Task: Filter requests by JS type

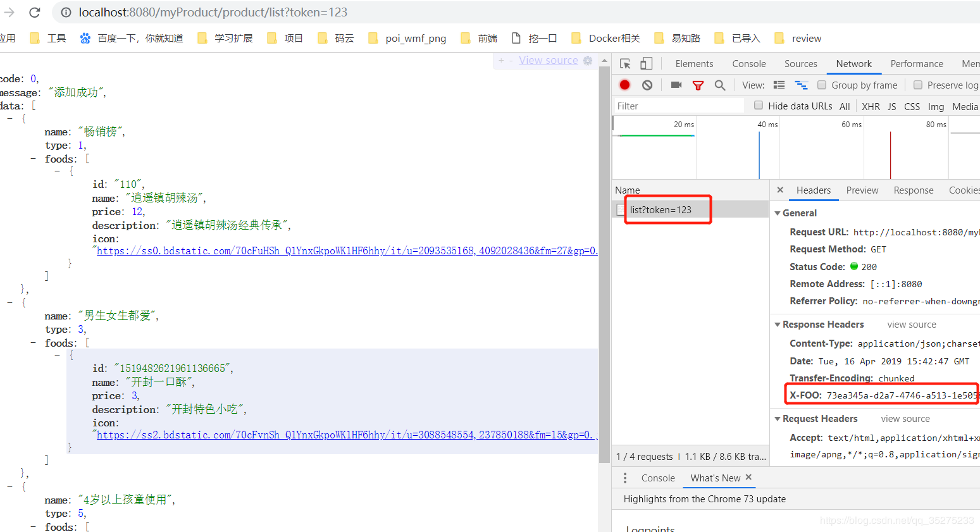Action: coord(891,106)
